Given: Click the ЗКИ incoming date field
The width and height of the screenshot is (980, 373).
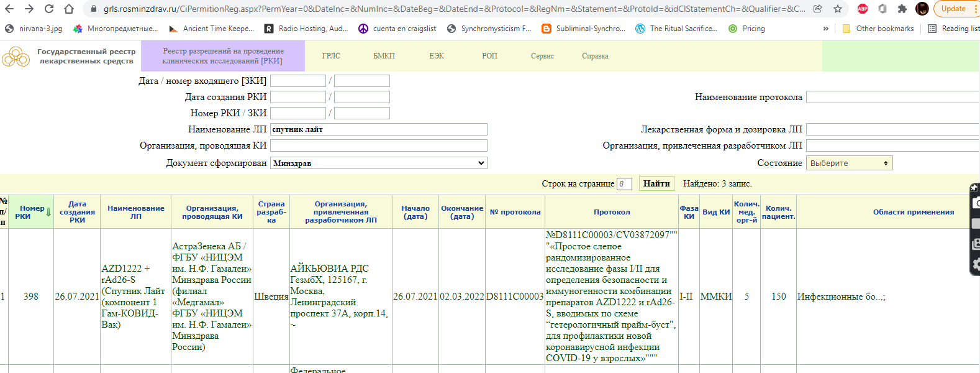Looking at the screenshot, I should (298, 81).
